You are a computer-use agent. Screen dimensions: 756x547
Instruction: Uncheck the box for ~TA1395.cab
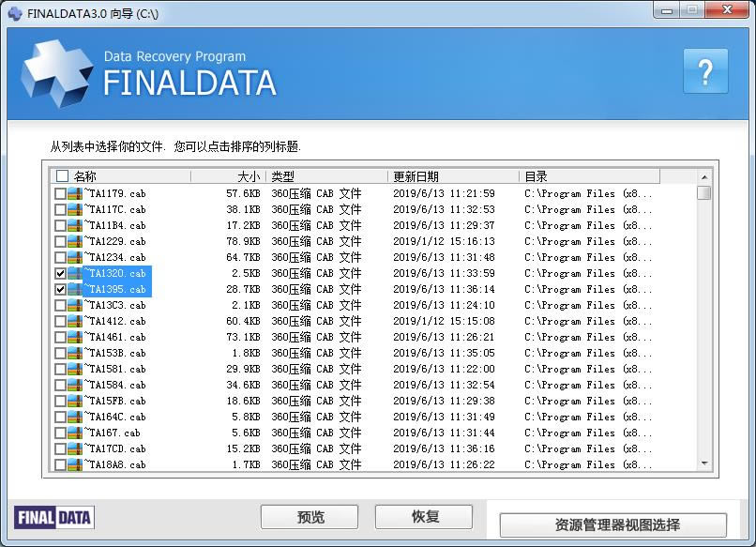60,289
